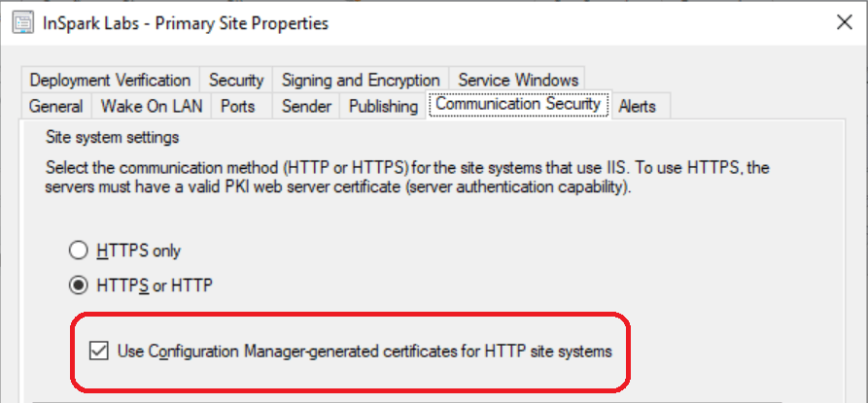Click the Communication Security tab
This screenshot has height=403, width=868.
click(519, 104)
